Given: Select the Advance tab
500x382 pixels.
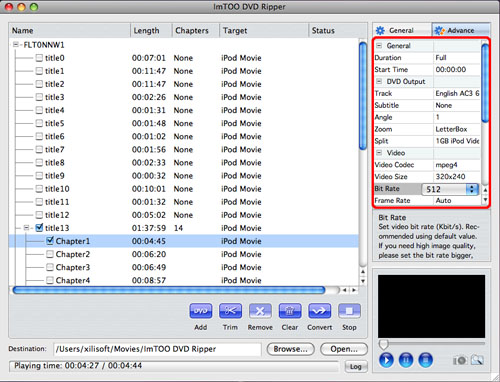Looking at the screenshot, I should (x=461, y=30).
